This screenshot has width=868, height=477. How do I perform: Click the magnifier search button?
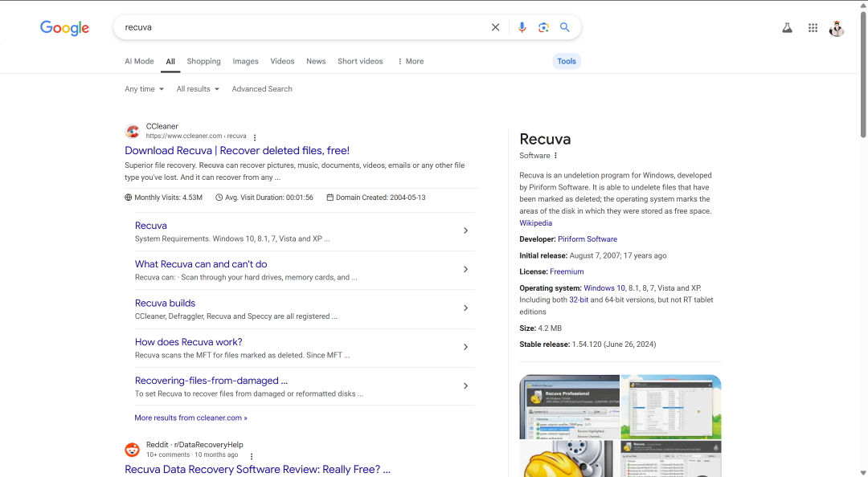click(565, 27)
